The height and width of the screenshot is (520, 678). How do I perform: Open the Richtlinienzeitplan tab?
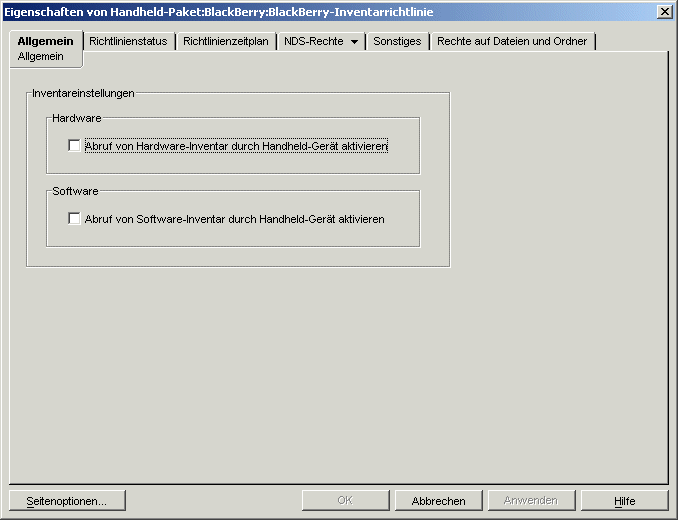point(226,41)
